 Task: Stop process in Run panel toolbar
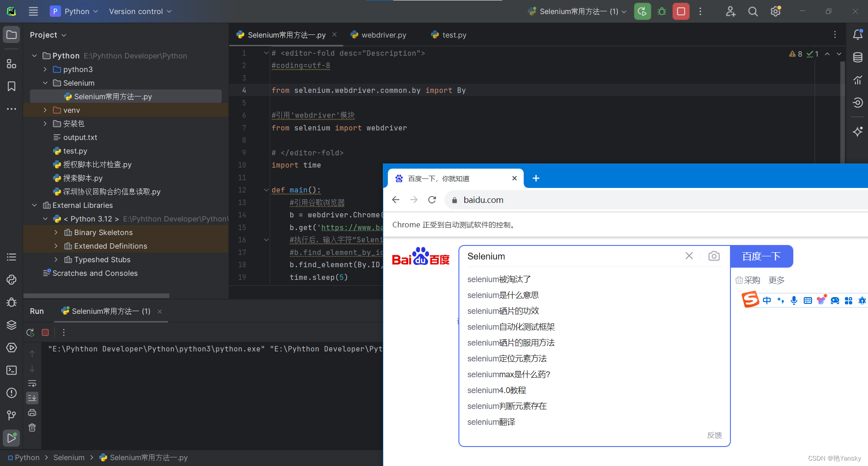(45, 332)
